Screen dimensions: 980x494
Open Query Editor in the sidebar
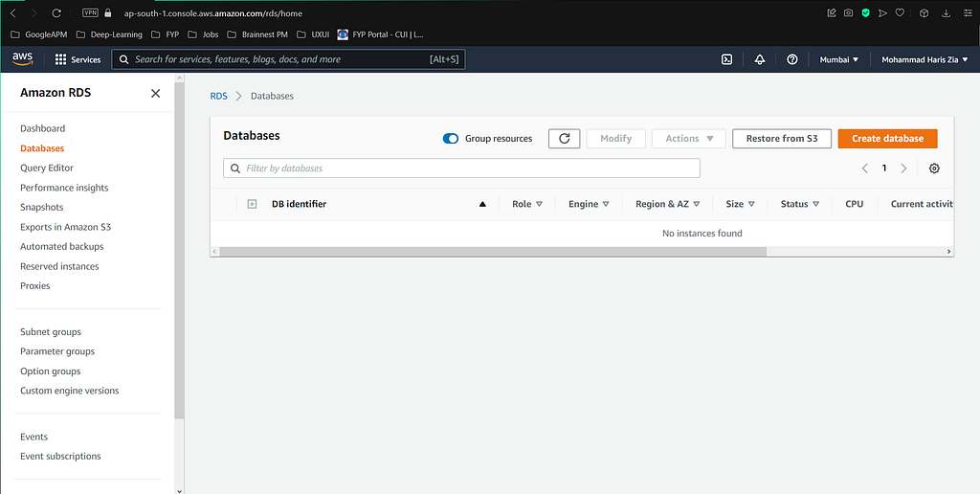[x=47, y=168]
